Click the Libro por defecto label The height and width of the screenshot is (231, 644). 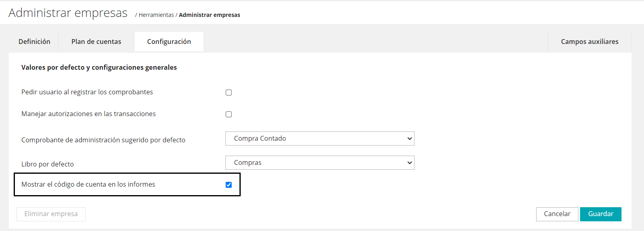click(x=47, y=164)
